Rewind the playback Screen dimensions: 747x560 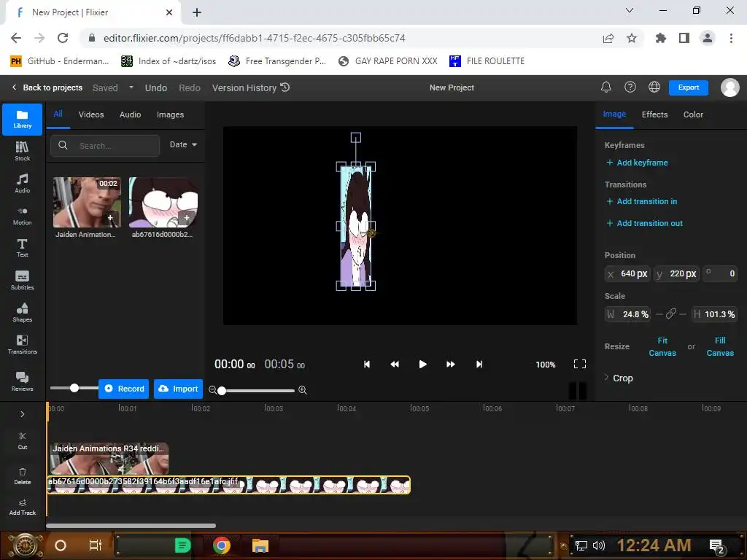click(395, 365)
